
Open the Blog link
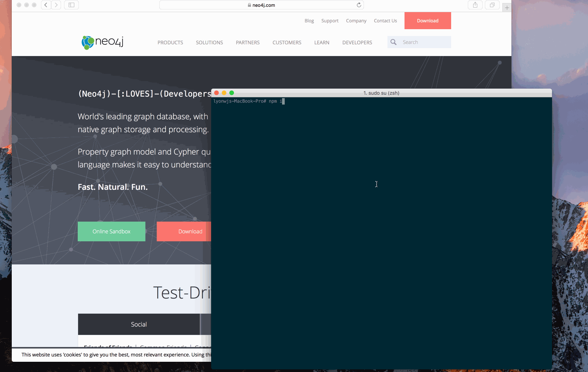tap(309, 21)
